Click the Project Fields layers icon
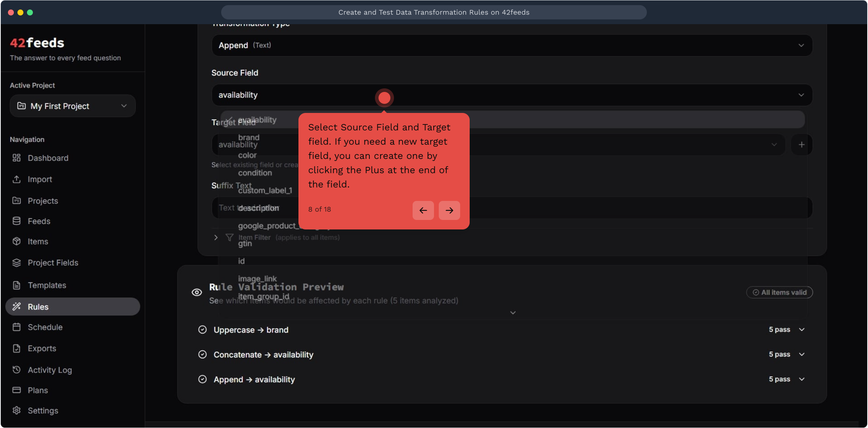Screen dimensions: 868x428 16,263
